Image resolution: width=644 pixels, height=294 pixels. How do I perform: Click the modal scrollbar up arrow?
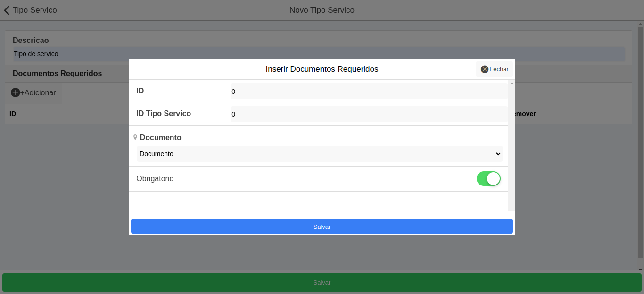coord(512,83)
